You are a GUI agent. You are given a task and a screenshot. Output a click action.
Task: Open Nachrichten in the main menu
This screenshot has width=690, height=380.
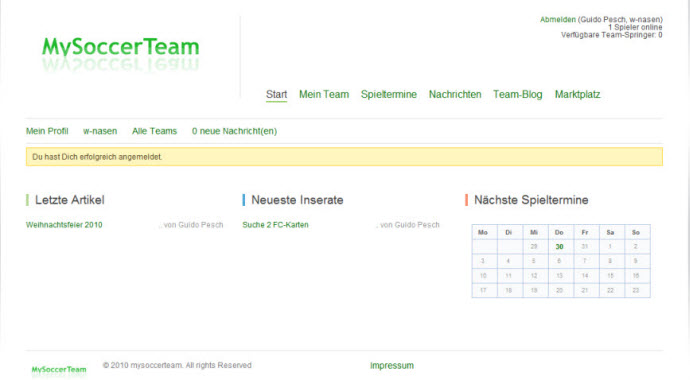click(455, 95)
